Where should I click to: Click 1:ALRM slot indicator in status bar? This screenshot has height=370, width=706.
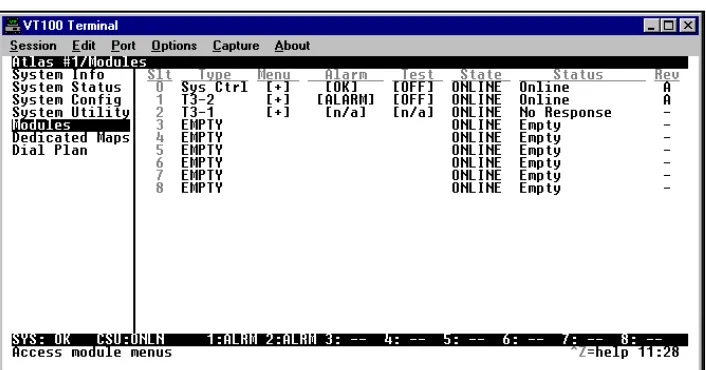pos(231,339)
